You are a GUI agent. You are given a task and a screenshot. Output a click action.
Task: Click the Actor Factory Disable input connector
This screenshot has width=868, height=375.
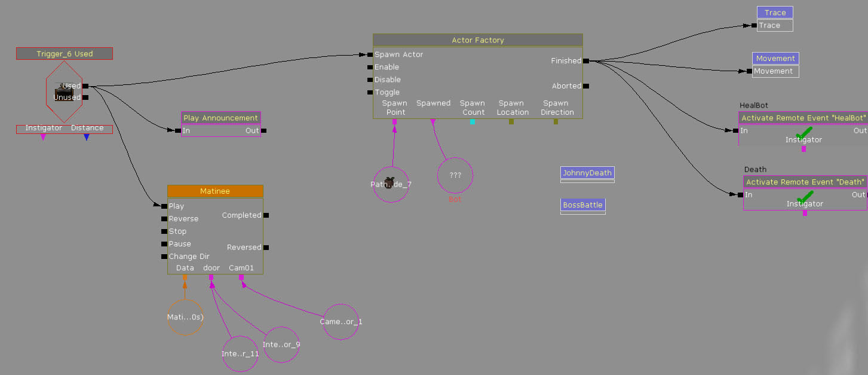coord(370,80)
